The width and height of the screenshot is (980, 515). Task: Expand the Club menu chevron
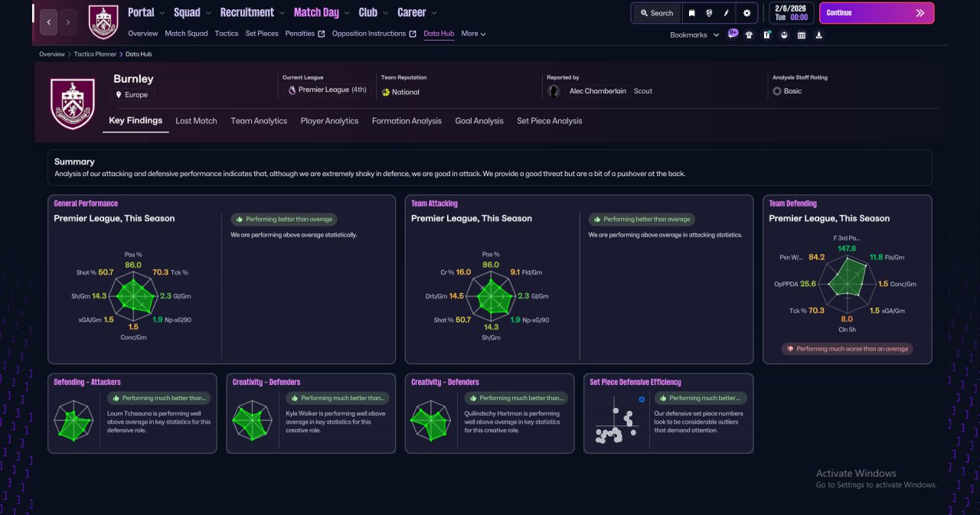tap(386, 13)
